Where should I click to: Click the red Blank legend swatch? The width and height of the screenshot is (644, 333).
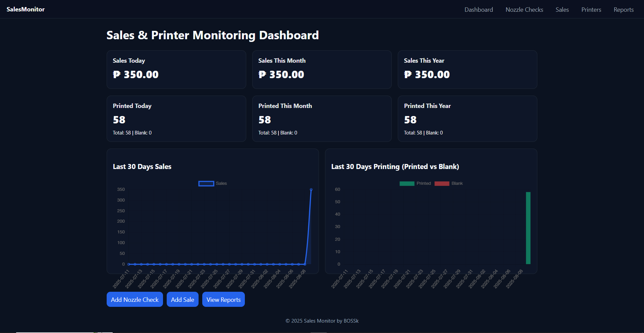point(441,183)
